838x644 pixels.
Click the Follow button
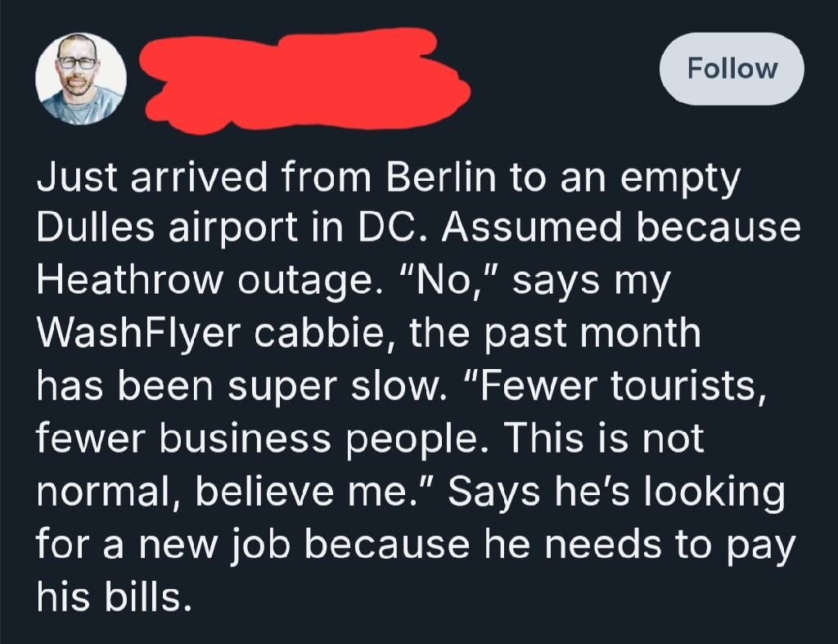tap(732, 69)
